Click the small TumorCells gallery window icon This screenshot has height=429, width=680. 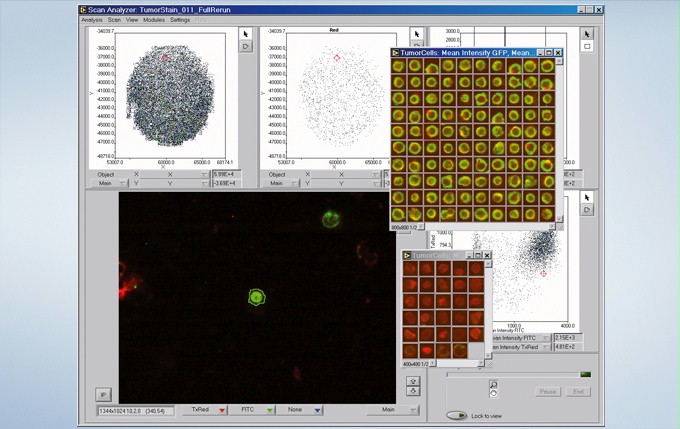pos(407,255)
